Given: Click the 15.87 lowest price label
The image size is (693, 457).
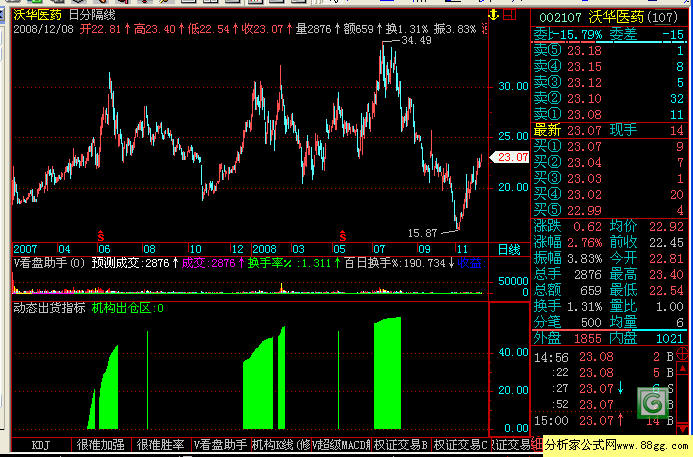Looking at the screenshot, I should [422, 233].
